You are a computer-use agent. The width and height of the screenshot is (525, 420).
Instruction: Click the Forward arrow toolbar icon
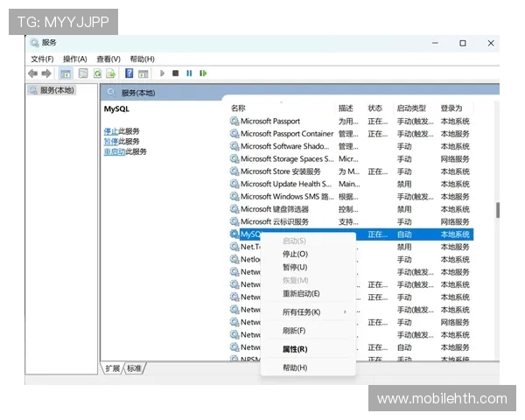(x=46, y=73)
